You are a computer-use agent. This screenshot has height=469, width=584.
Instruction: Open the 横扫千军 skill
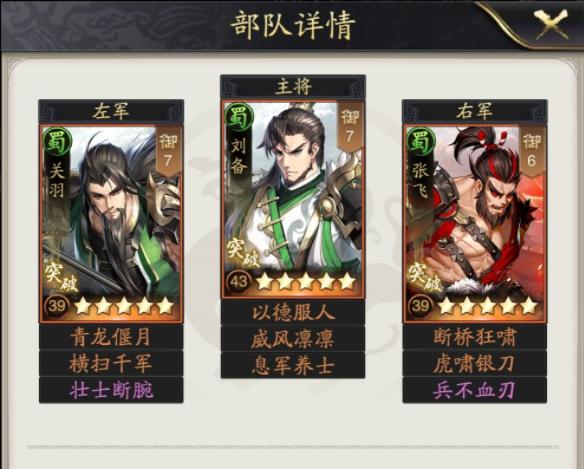[111, 364]
